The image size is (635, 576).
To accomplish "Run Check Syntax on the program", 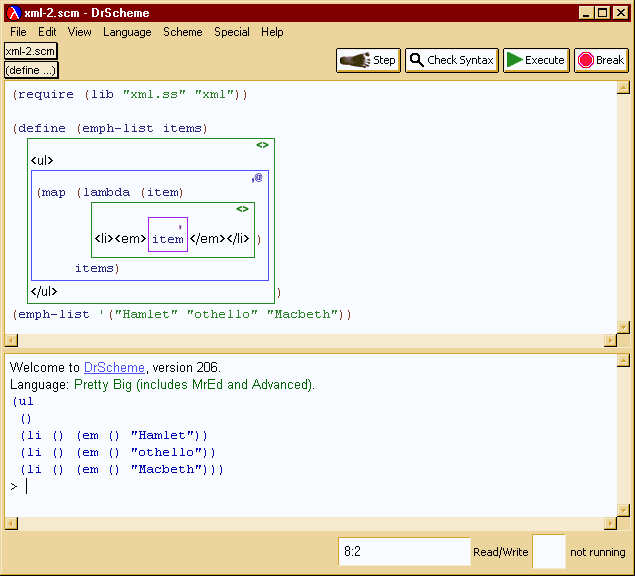I will point(452,60).
